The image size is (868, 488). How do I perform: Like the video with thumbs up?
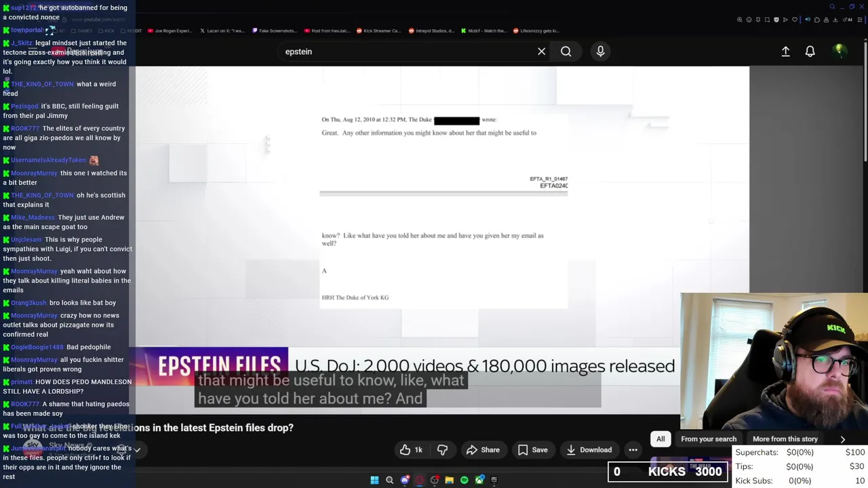pyautogui.click(x=412, y=449)
